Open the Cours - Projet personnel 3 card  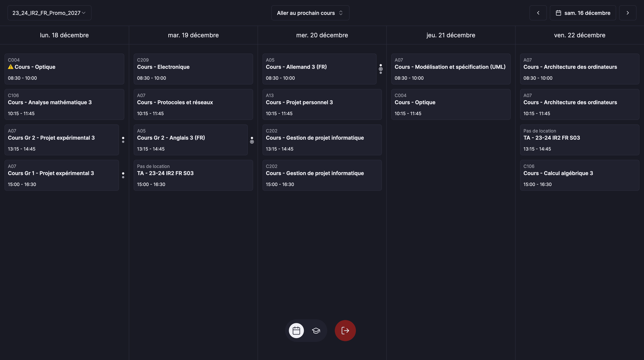(322, 104)
